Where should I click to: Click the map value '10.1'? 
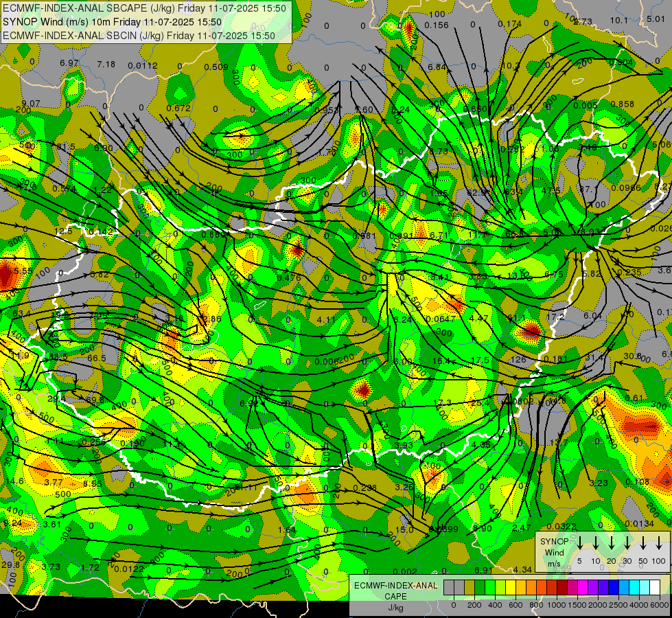tap(619, 20)
